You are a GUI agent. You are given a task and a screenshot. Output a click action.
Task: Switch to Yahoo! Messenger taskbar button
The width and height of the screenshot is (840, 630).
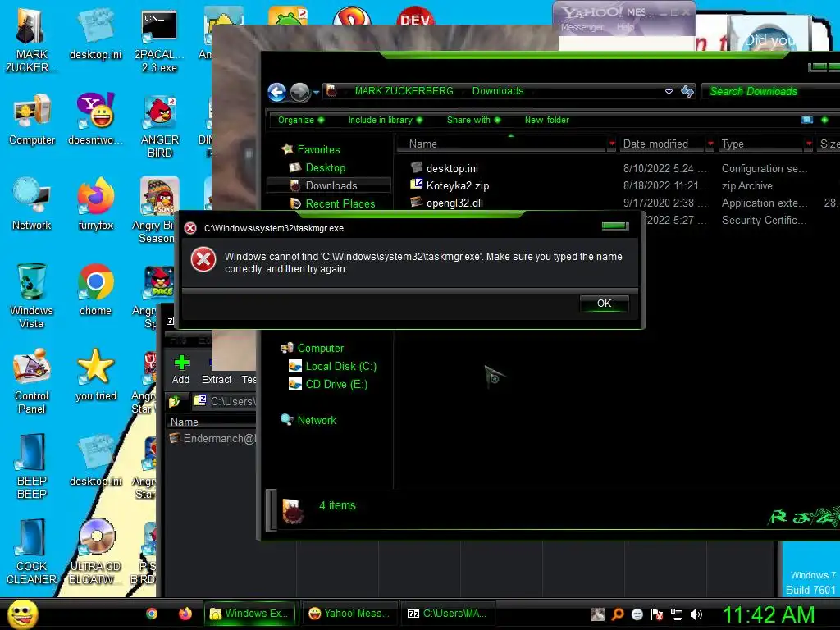click(351, 614)
